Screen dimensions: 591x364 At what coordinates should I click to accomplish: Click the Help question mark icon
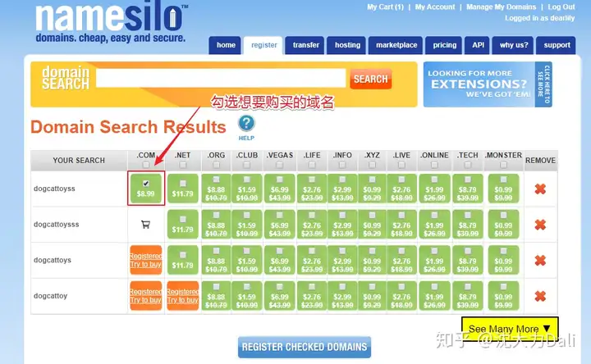click(x=246, y=123)
